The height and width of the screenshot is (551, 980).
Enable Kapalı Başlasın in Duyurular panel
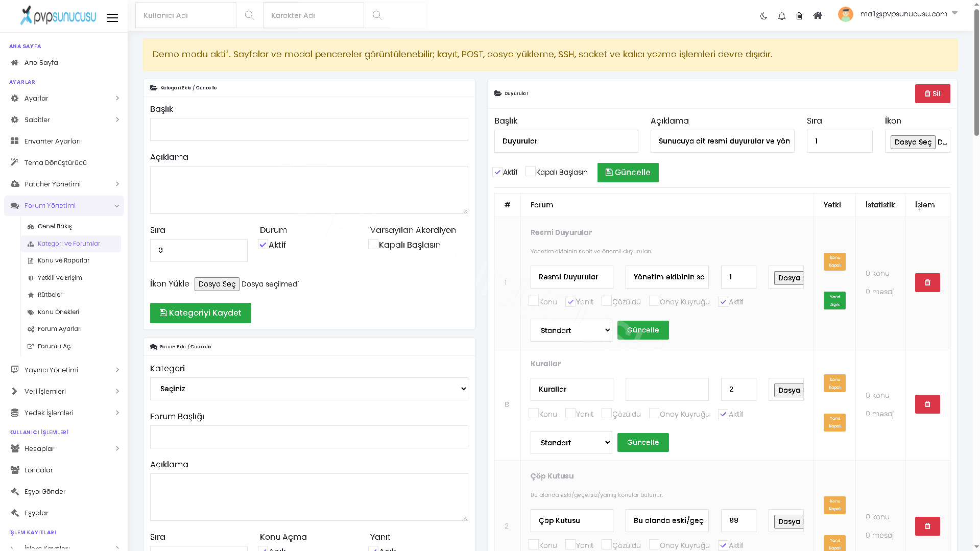tap(531, 172)
